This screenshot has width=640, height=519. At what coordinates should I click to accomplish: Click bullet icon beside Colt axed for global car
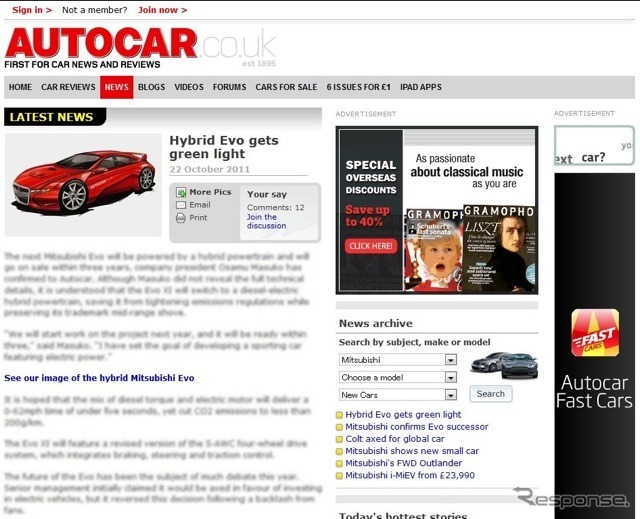point(339,439)
